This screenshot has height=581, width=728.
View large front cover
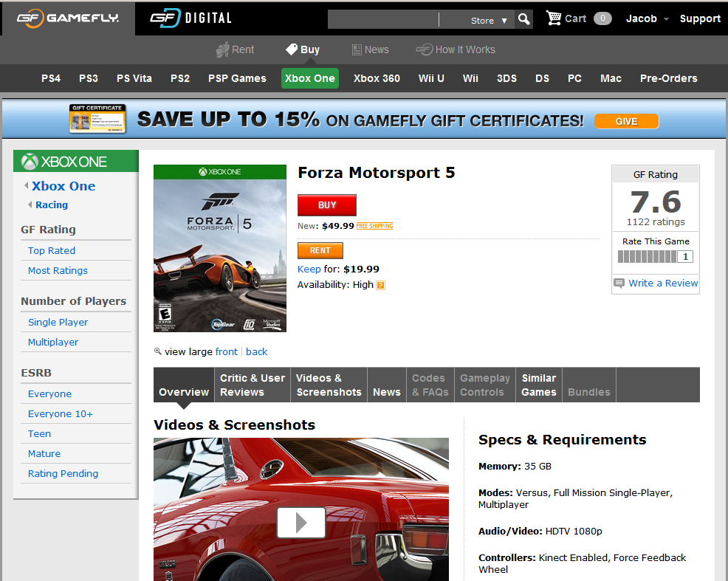coord(227,351)
